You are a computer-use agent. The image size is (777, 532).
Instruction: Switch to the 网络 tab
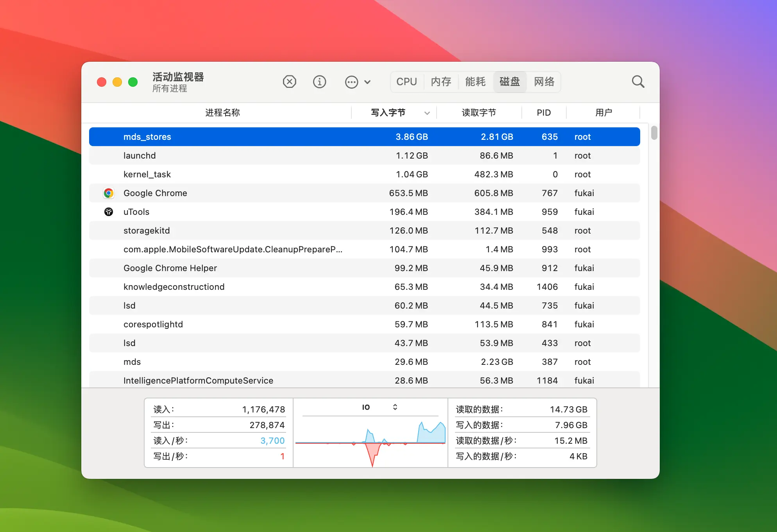544,82
